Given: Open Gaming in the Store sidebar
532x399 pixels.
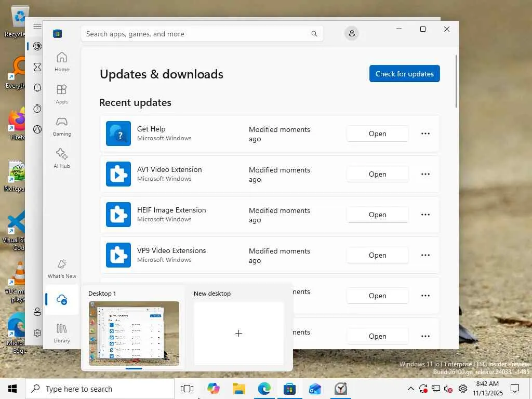Looking at the screenshot, I should 62,126.
